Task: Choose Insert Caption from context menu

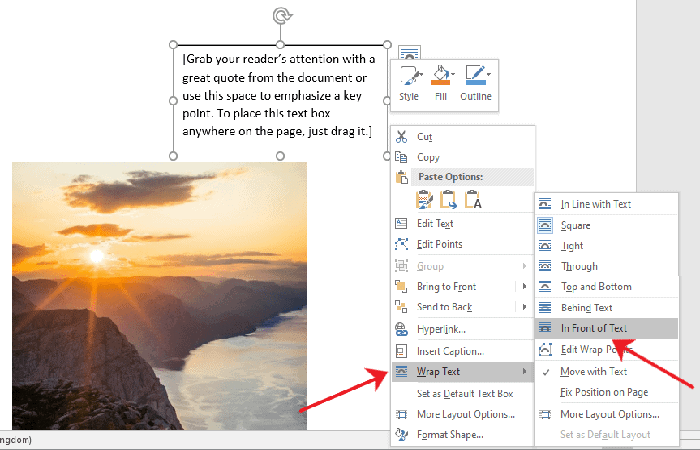Action: pos(449,351)
